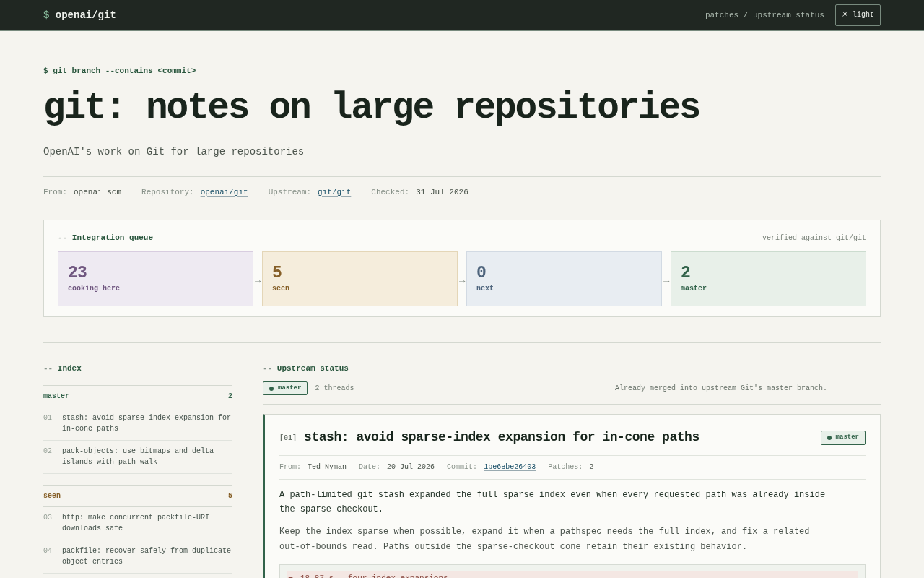Click the master badge on stash card
Viewport: 924px width, 578px height.
pyautogui.click(x=843, y=438)
